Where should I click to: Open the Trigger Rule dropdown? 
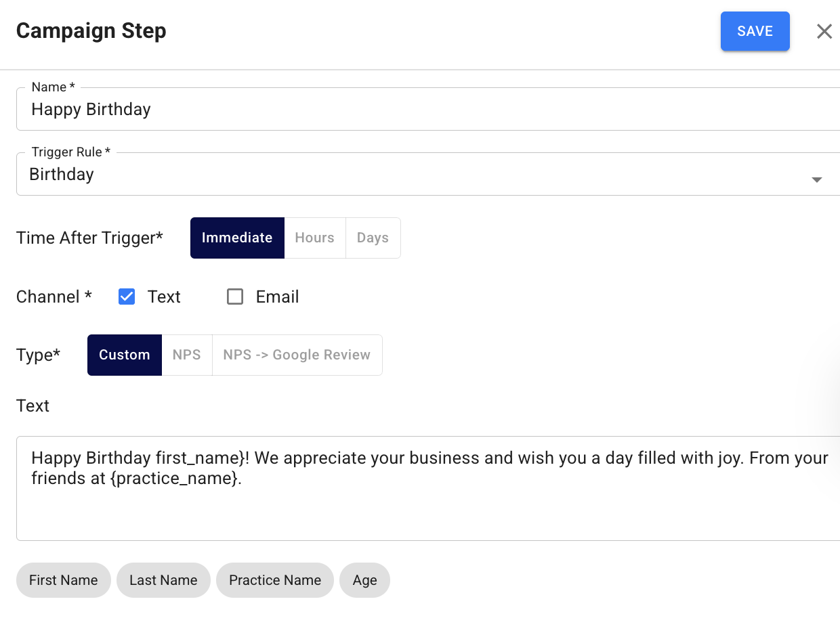click(428, 174)
